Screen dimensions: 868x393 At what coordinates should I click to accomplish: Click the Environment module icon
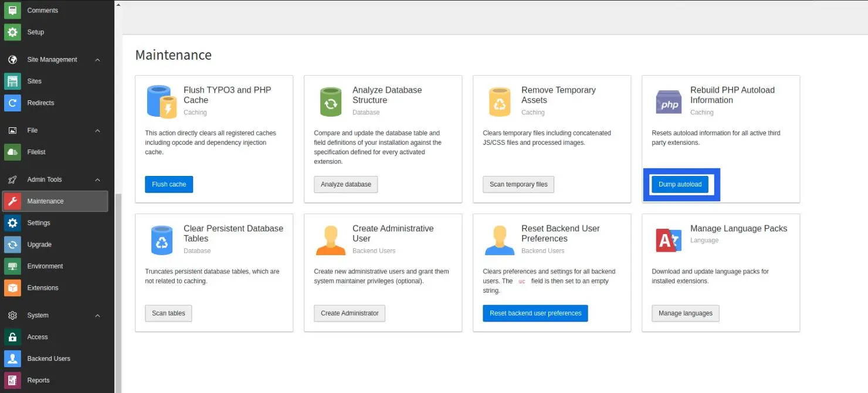coord(12,266)
